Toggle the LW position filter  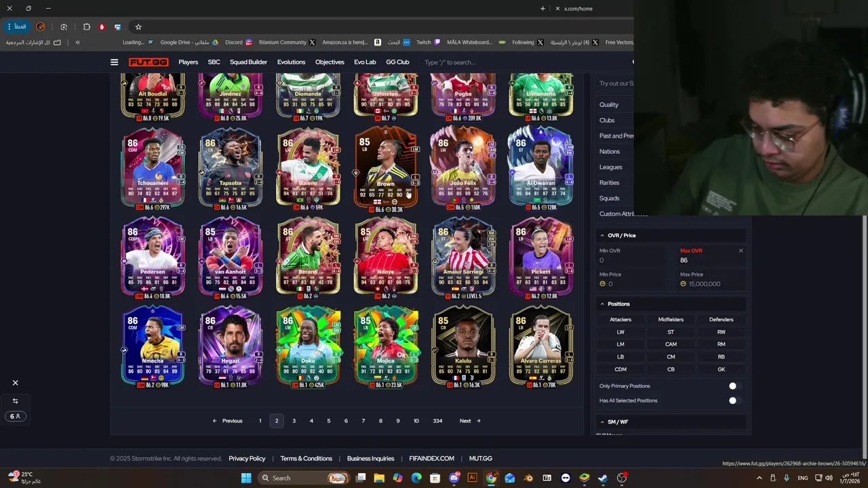[x=620, y=332]
